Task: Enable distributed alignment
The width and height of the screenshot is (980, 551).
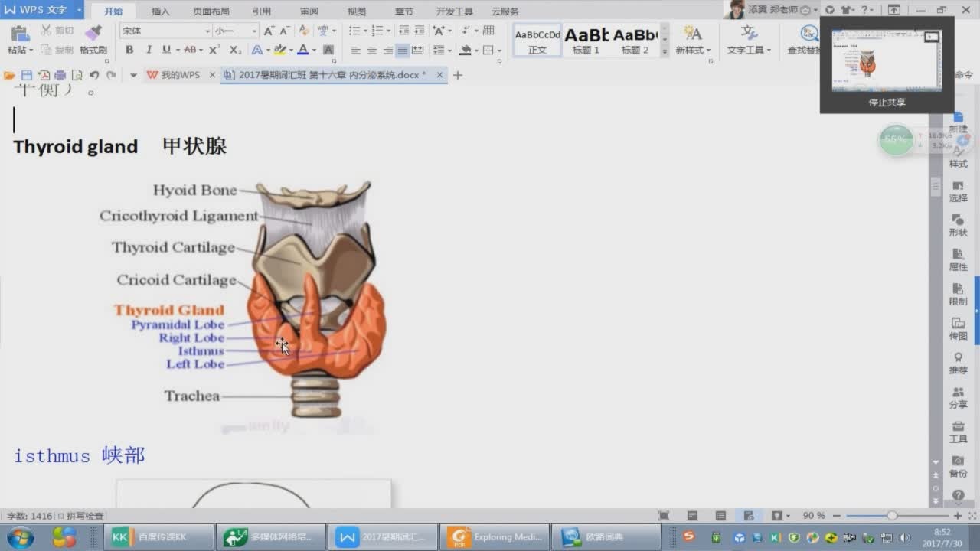Action: (x=418, y=50)
